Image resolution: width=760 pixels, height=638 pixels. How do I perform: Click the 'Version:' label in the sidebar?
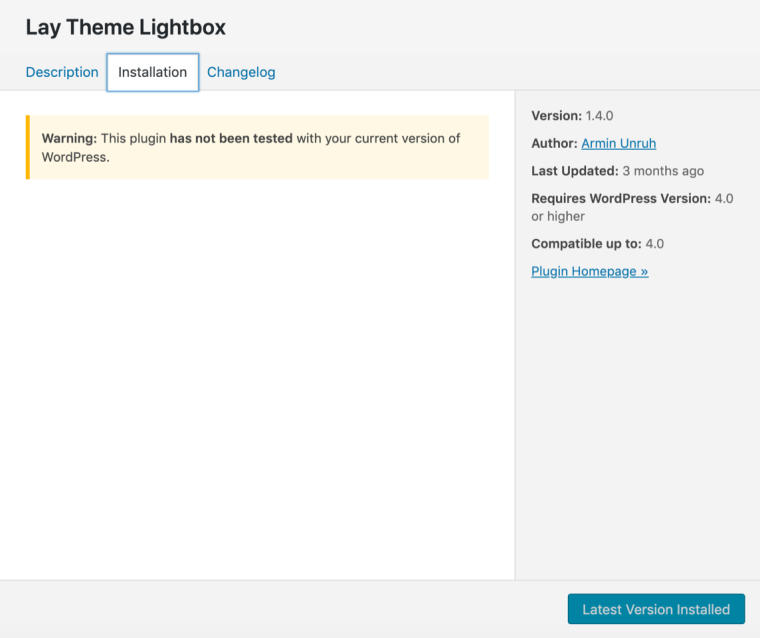556,115
